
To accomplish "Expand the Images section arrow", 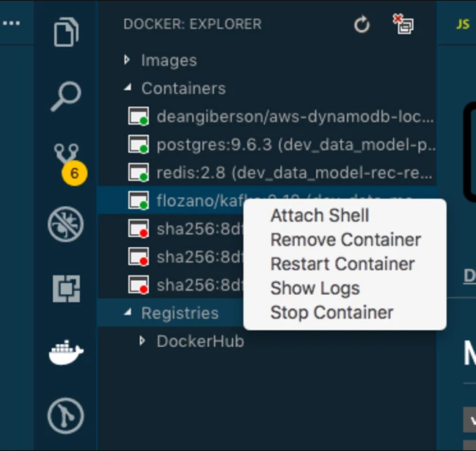I will click(127, 60).
